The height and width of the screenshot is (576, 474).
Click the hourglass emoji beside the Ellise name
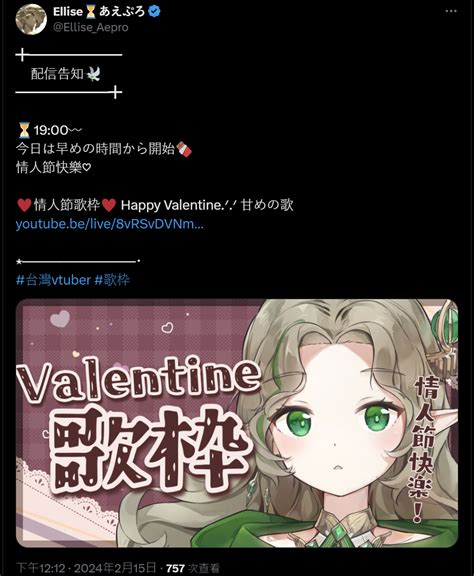(91, 12)
